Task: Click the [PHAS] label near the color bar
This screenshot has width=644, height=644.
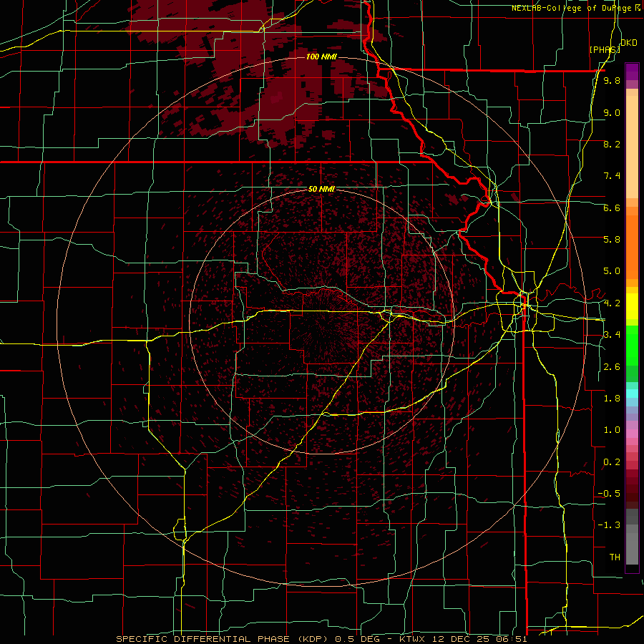Action: click(605, 49)
